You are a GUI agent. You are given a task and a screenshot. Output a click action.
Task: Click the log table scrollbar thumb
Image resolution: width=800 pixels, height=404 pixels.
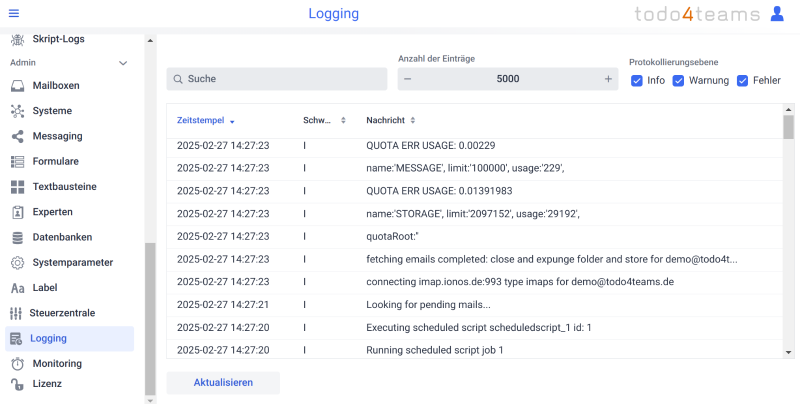click(788, 127)
